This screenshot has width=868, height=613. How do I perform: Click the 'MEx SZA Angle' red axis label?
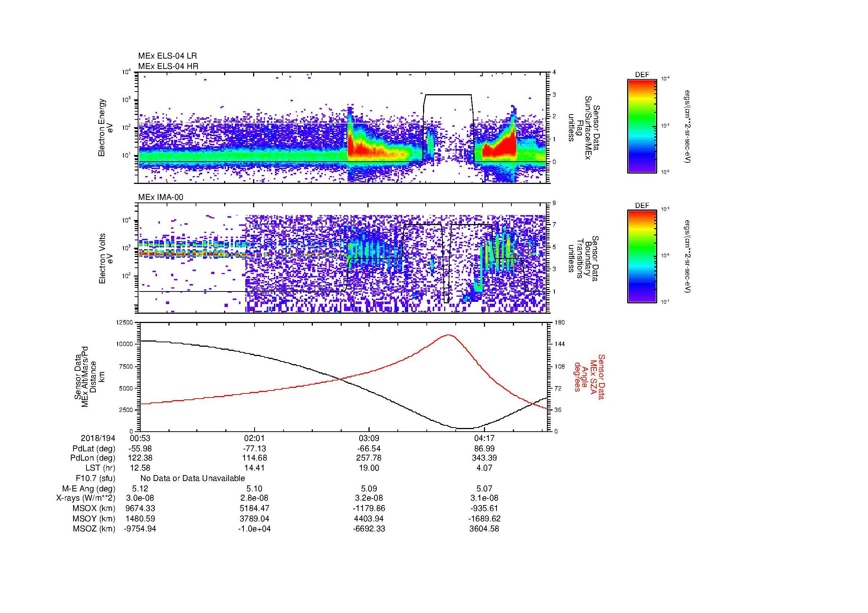point(589,376)
